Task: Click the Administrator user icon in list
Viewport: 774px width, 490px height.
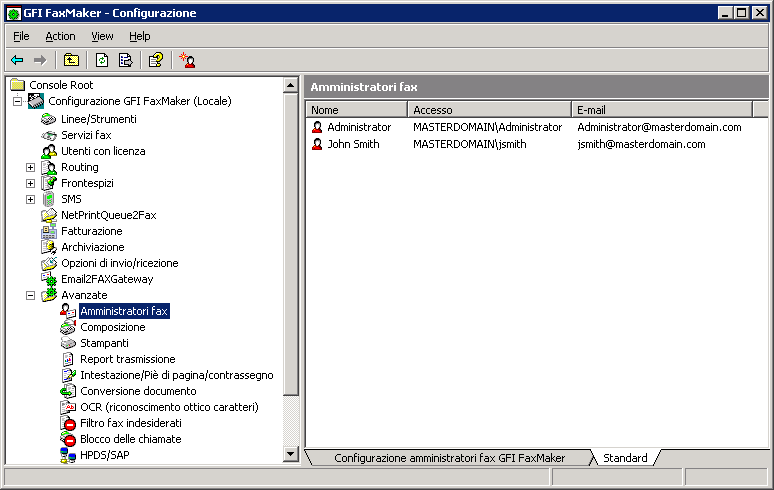Action: coord(317,127)
